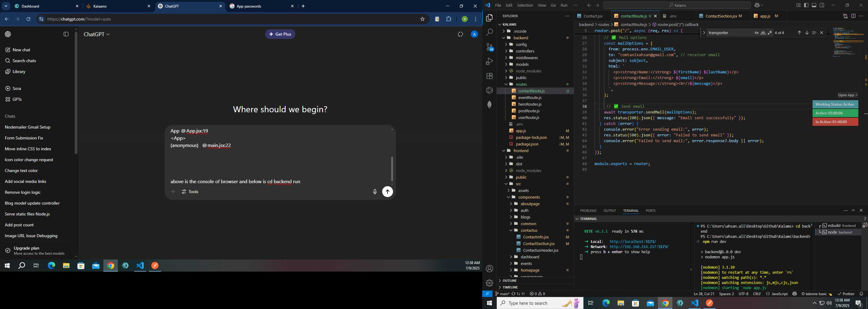Go to next match in find widget
Image resolution: width=868 pixels, height=309 pixels.
[x=807, y=33]
